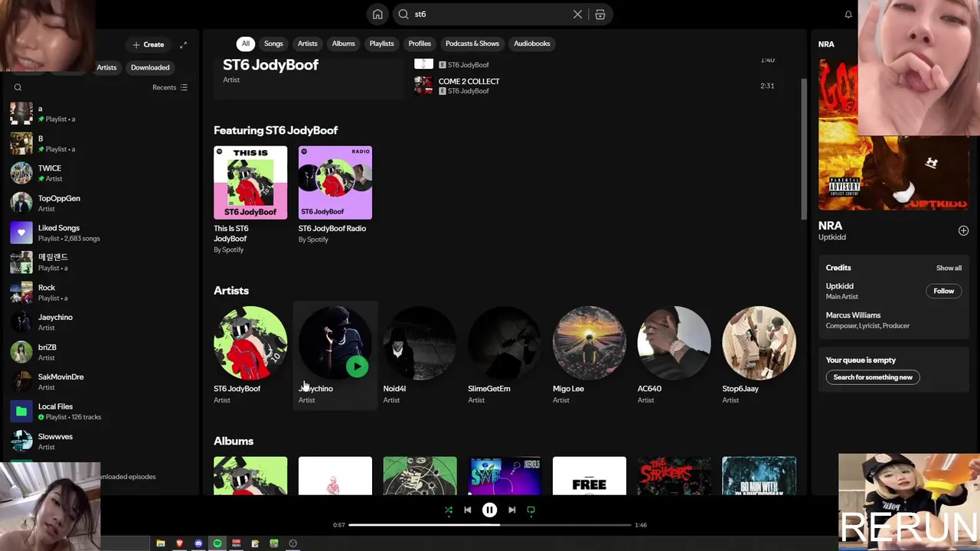Open Discord from the taskbar

pyautogui.click(x=198, y=543)
